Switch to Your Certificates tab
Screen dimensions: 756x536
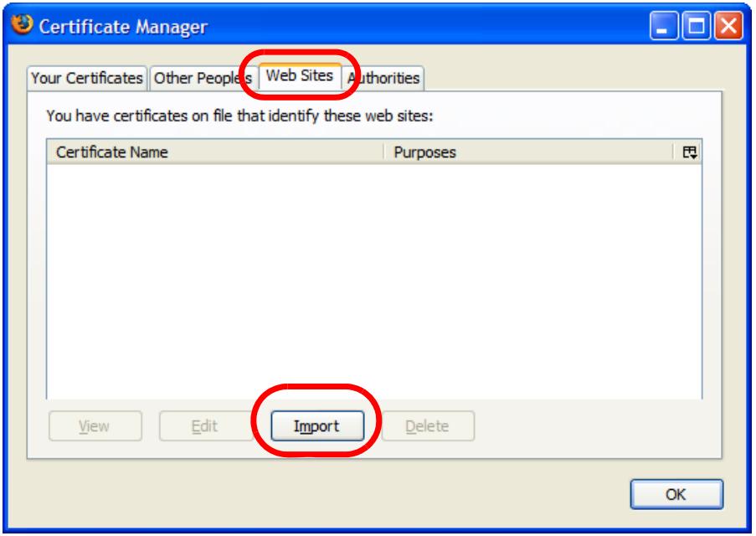pyautogui.click(x=87, y=78)
